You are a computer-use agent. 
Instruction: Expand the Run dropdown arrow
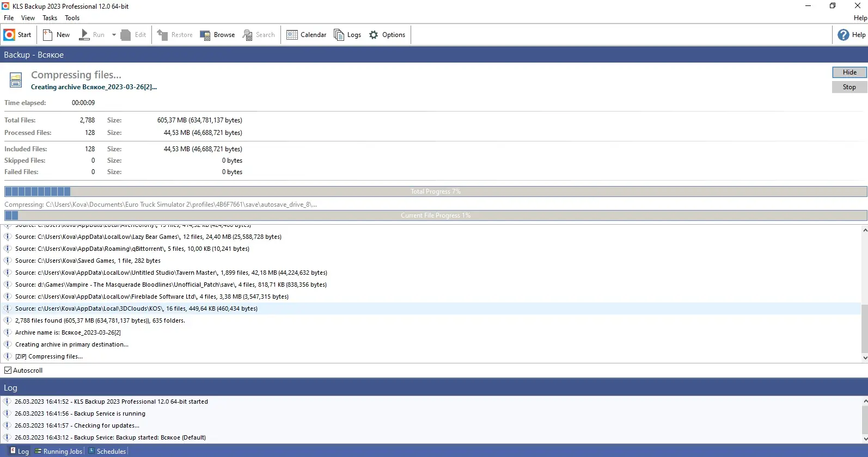[114, 35]
